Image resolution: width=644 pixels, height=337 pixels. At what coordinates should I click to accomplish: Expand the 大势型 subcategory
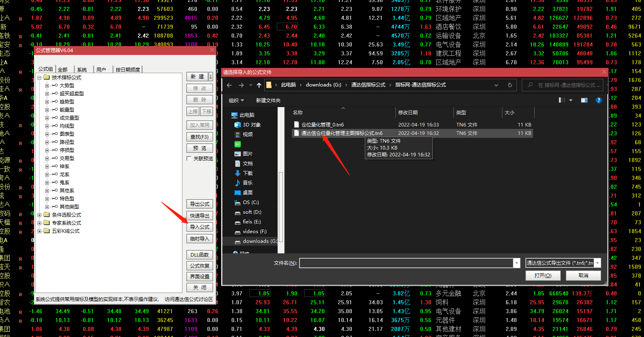point(47,86)
